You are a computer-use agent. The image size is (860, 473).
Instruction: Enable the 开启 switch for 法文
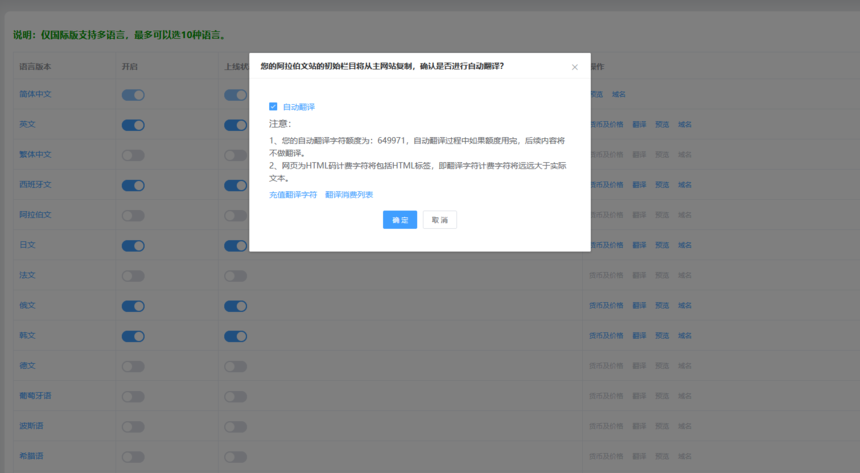pyautogui.click(x=133, y=276)
